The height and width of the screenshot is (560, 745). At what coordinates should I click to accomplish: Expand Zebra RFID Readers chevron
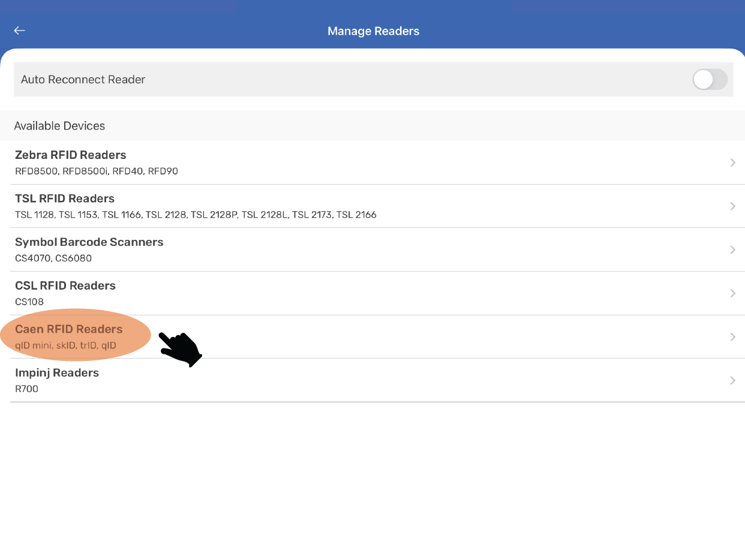[x=732, y=162]
